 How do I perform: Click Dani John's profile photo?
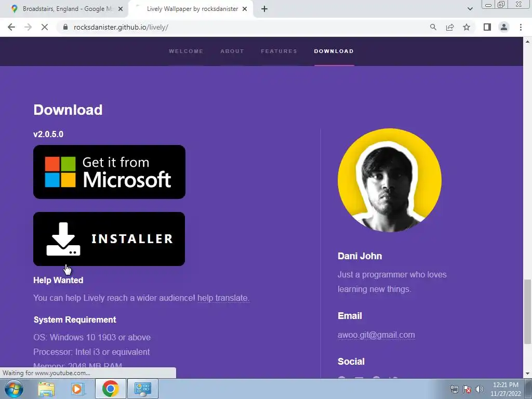(390, 180)
